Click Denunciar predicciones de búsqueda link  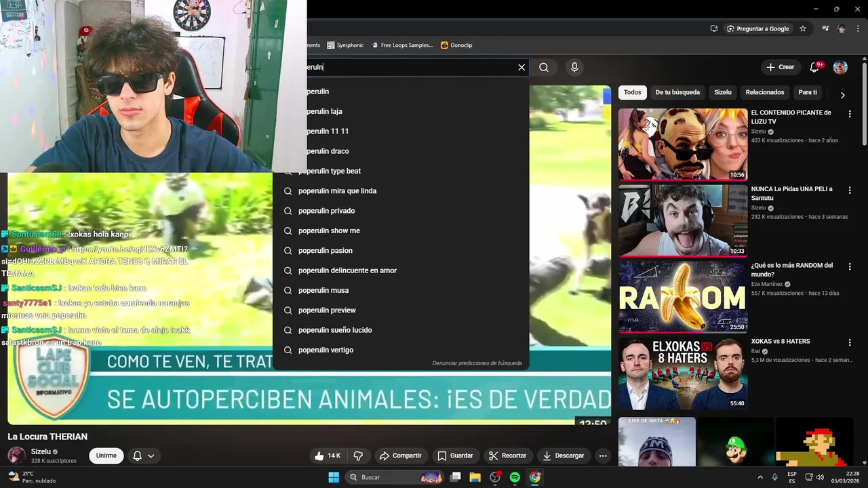pyautogui.click(x=477, y=363)
